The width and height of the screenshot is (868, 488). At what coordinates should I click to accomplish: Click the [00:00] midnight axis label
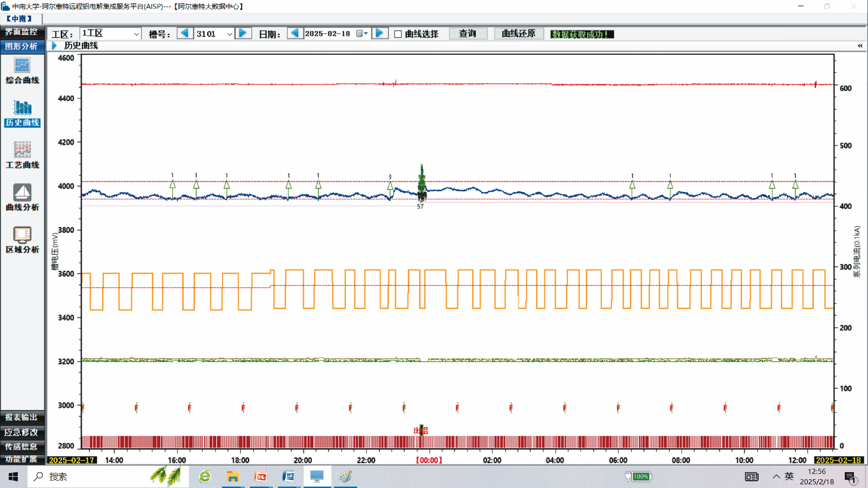click(429, 460)
